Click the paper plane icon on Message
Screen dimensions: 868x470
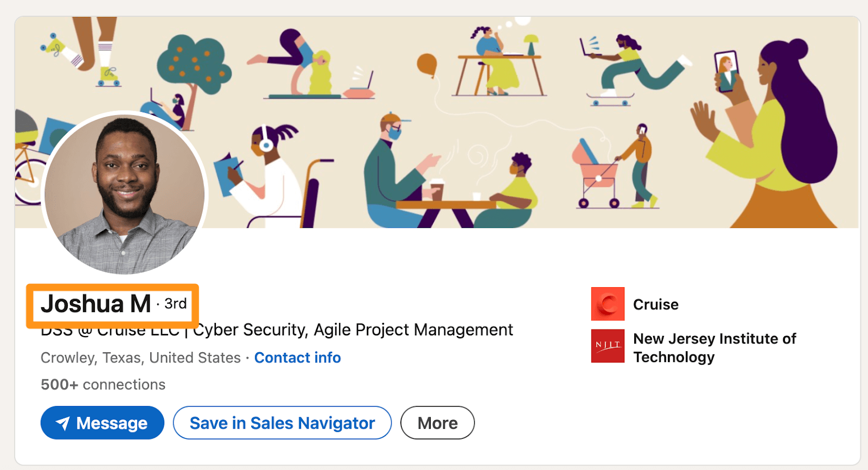[x=62, y=423]
